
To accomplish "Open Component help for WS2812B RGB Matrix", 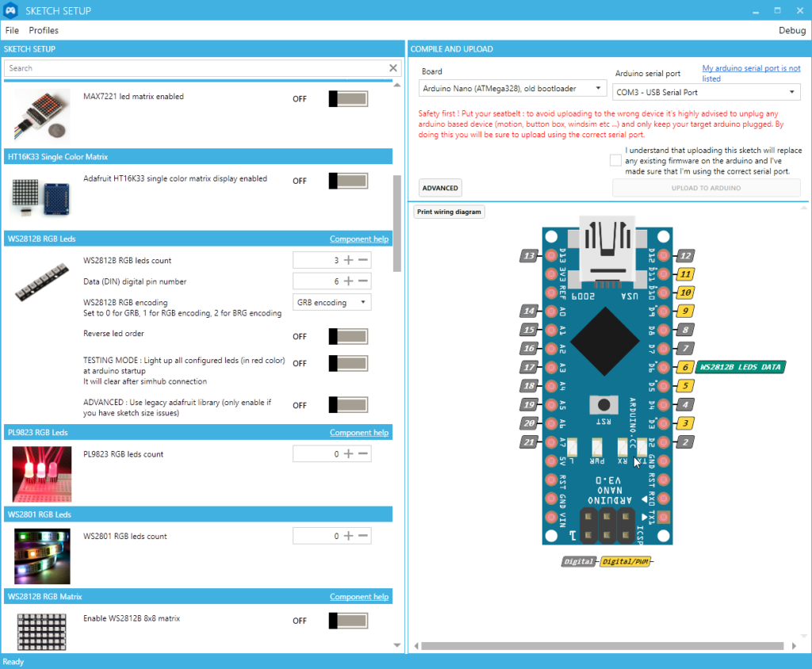I will point(359,597).
